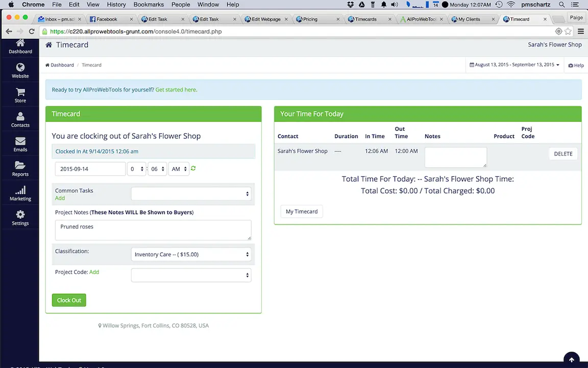
Task: Click the scroll-to-top arrow button
Action: click(572, 359)
